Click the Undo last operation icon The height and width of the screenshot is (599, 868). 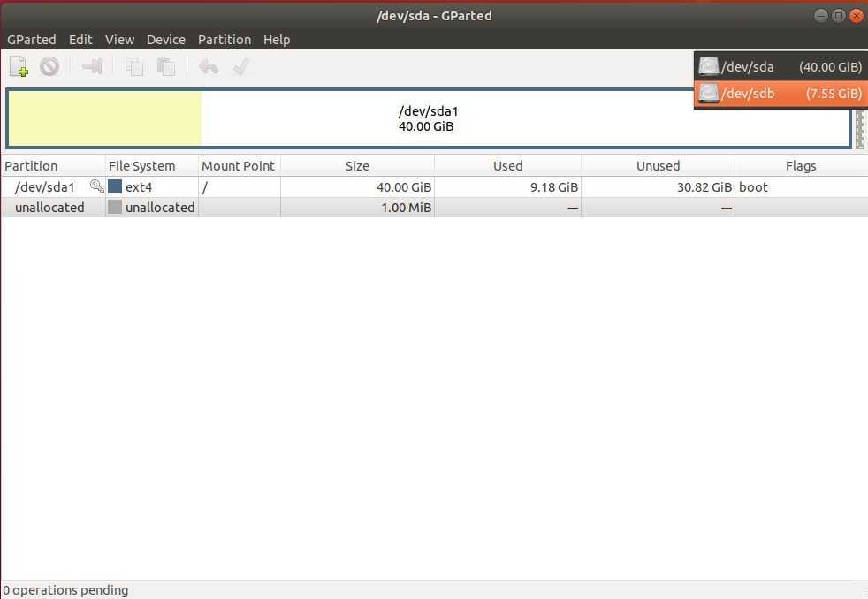209,67
